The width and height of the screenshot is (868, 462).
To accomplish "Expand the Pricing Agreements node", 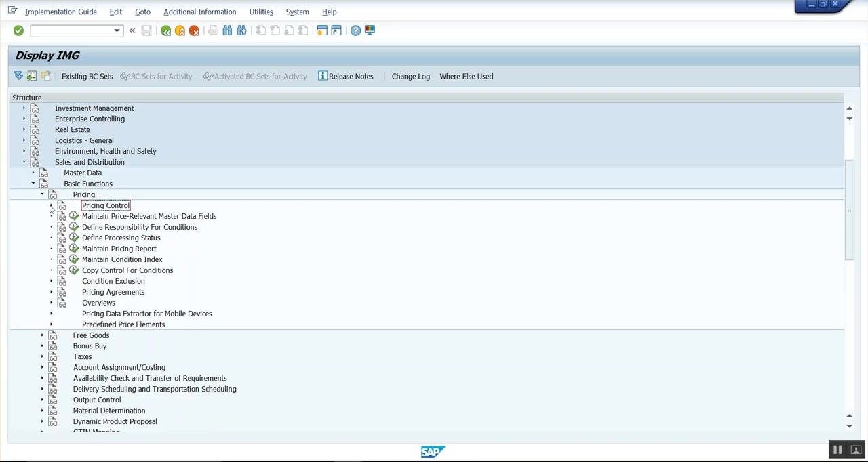I will click(x=51, y=292).
